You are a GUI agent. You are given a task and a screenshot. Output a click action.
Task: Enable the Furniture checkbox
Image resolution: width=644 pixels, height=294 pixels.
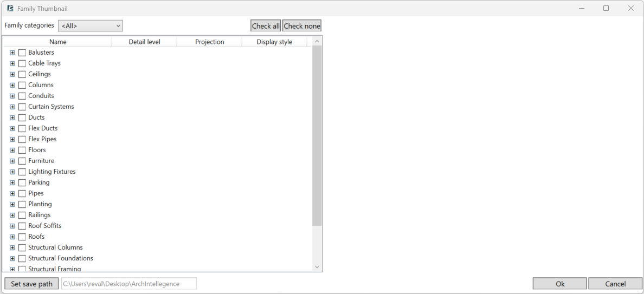click(x=22, y=161)
